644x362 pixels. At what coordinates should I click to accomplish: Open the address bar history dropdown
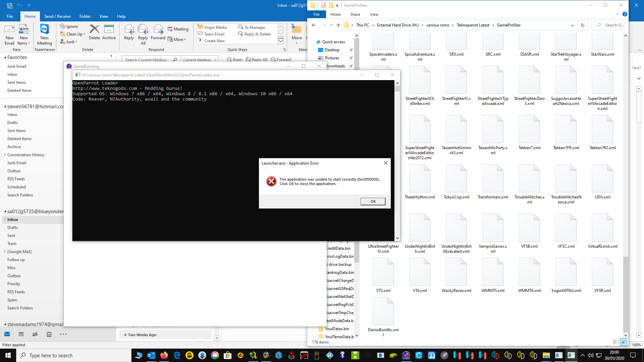(572, 25)
